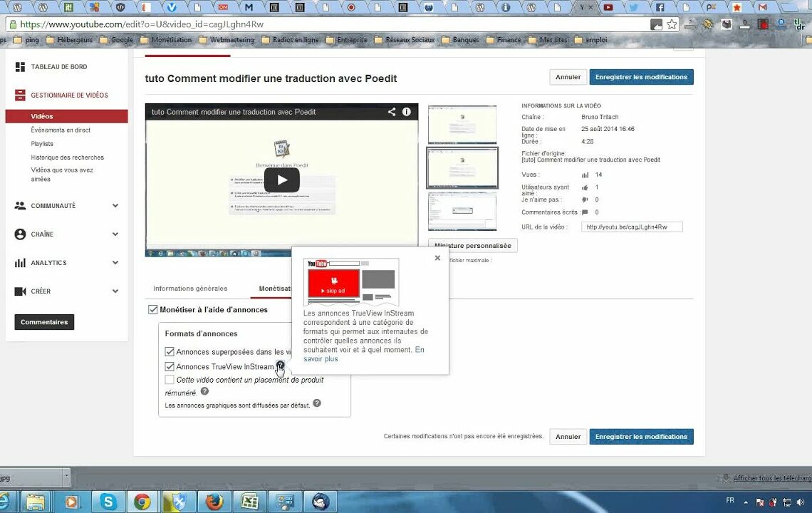Viewport: 812px width, 513px height.
Task: Click the Créer camera icon in sidebar
Action: pyautogui.click(x=20, y=291)
